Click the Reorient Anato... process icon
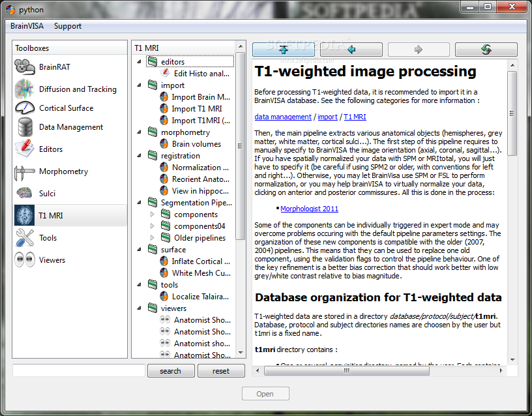The height and width of the screenshot is (416, 532). pyautogui.click(x=164, y=179)
